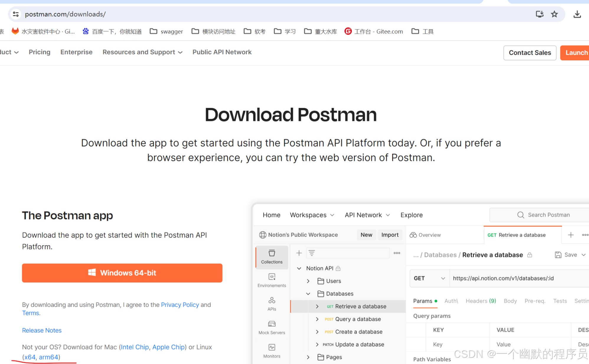589x364 pixels.
Task: Expand the Create a database request
Action: 317,332
